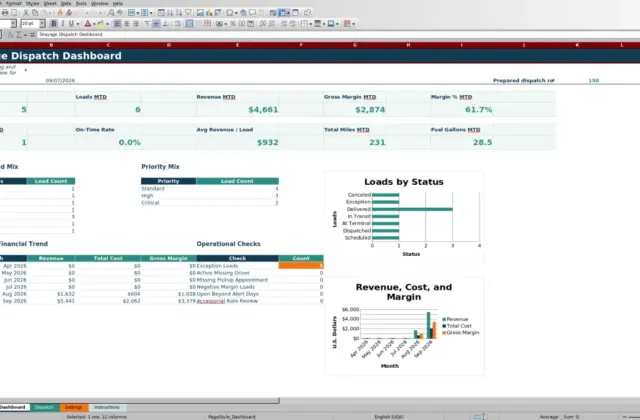Open the Sheet menu
This screenshot has height=420, width=640.
[50, 3]
